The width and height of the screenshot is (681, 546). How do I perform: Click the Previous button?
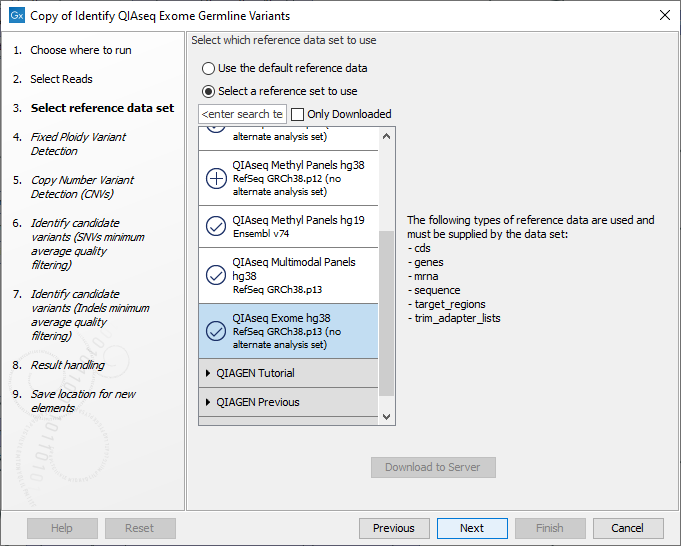point(393,528)
